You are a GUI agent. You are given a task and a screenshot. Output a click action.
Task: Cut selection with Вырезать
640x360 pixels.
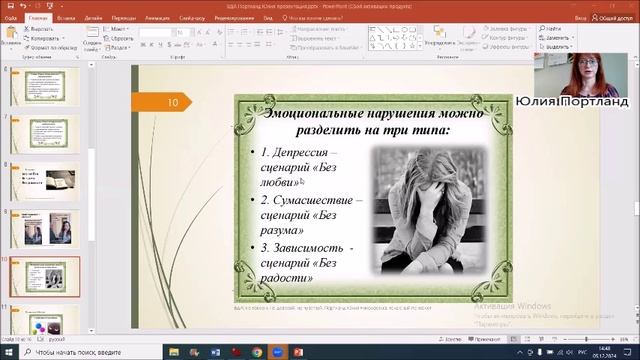(x=38, y=29)
